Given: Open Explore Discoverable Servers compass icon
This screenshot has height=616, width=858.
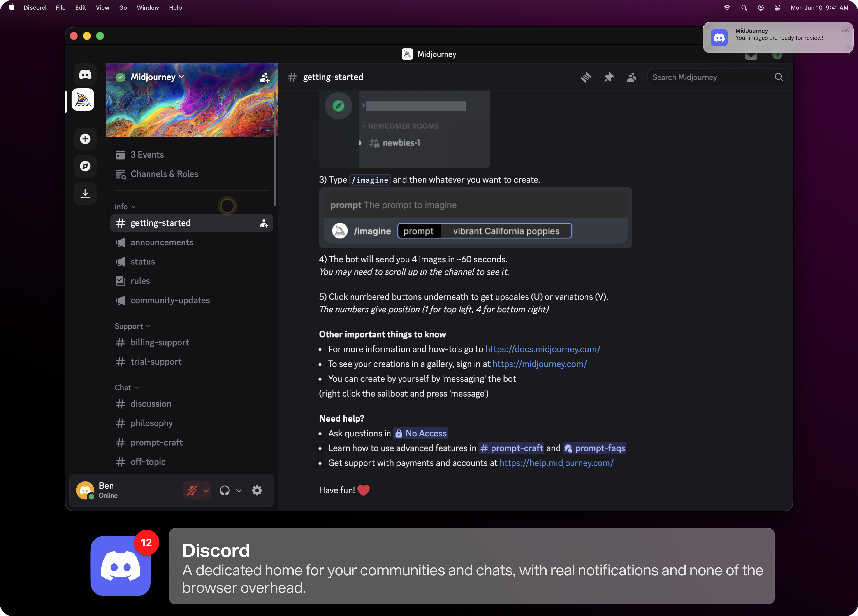Looking at the screenshot, I should pos(85,166).
